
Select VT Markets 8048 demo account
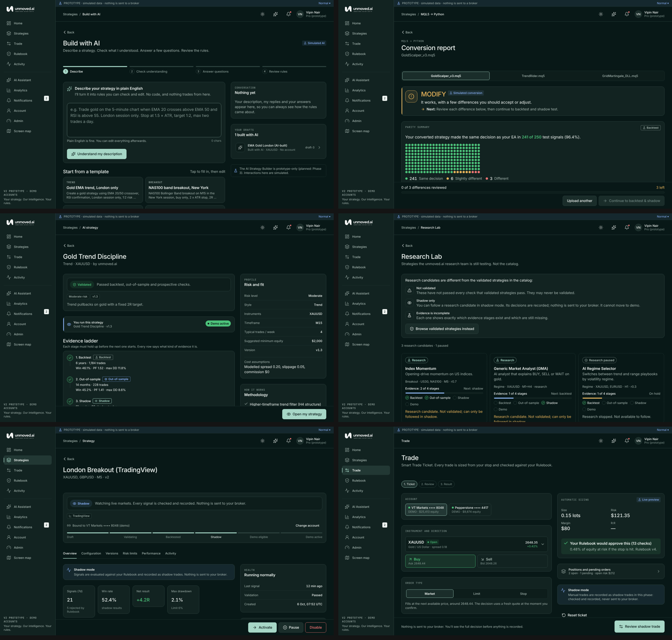(426, 509)
